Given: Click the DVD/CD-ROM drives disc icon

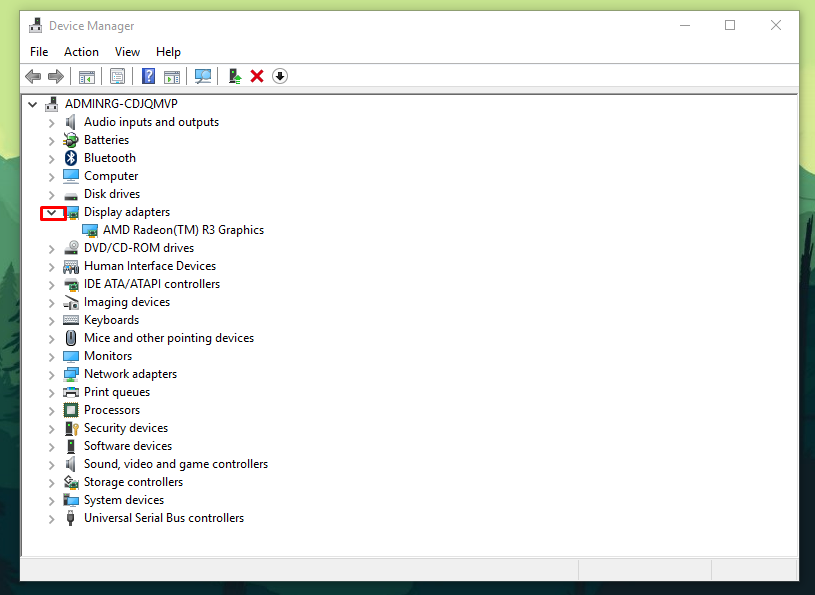Looking at the screenshot, I should 71,248.
